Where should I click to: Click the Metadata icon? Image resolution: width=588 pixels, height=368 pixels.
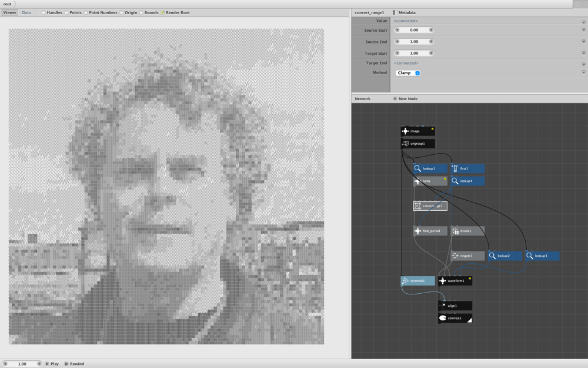(395, 12)
